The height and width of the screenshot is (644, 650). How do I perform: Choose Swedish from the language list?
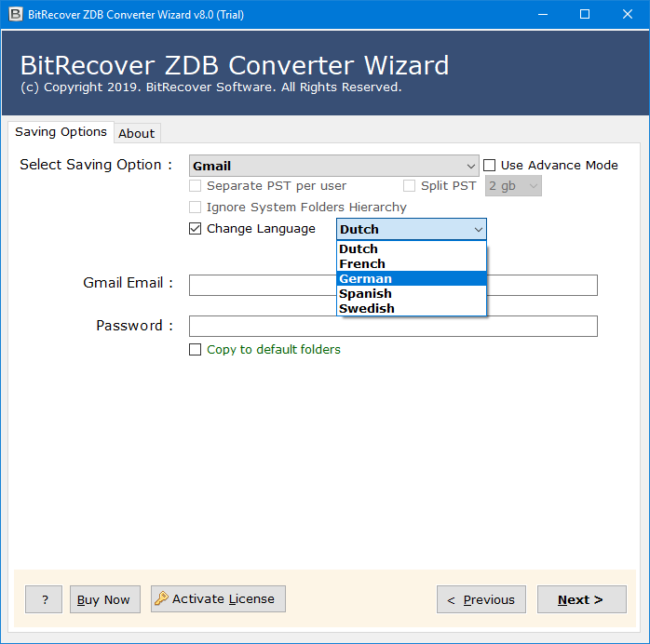pyautogui.click(x=412, y=309)
